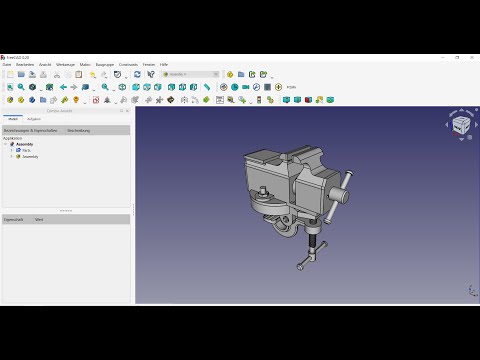This screenshot has height=360, width=480.
Task: Click the yellow part icon beside workbench selector
Action: pos(230,74)
